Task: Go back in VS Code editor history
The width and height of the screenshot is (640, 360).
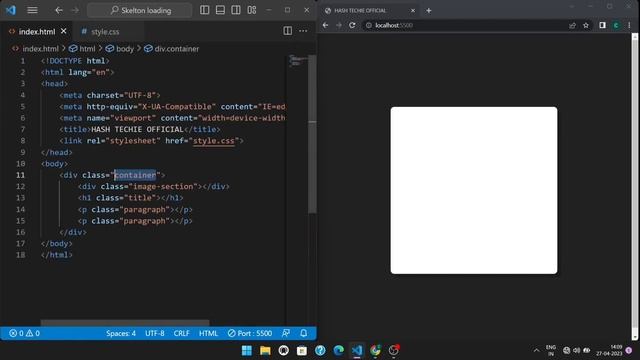Action: (59, 10)
